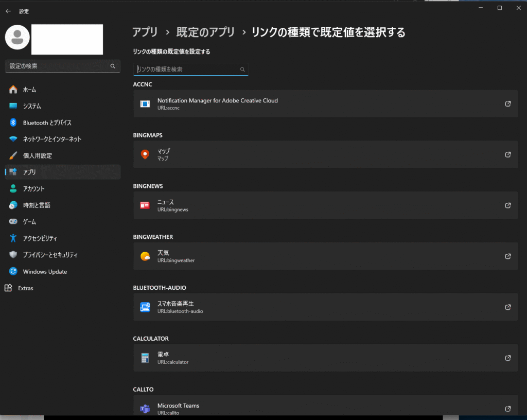Minimize the 設定 window
This screenshot has height=420, width=527.
pos(481,8)
